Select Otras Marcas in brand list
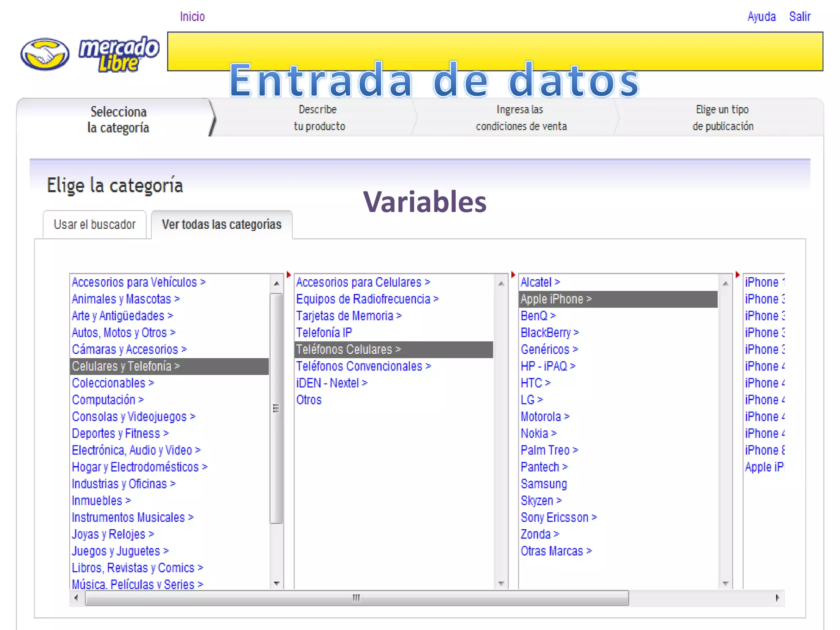The width and height of the screenshot is (840, 630). coord(556,551)
